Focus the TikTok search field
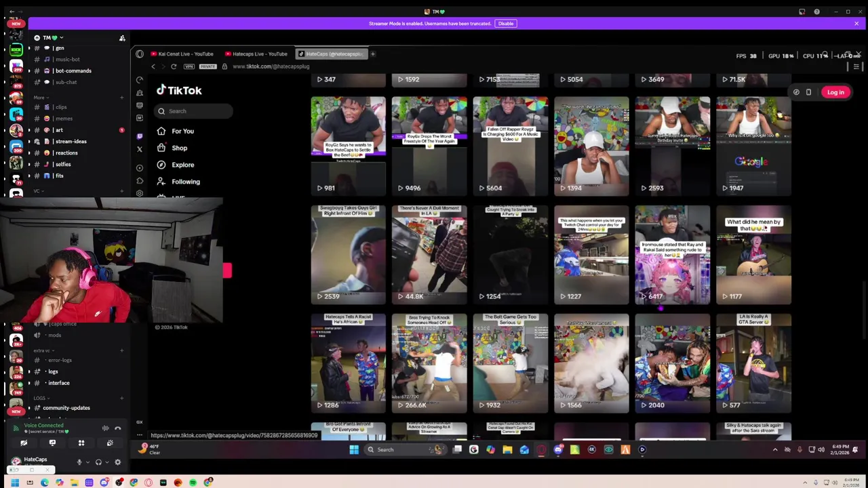868x488 pixels. click(195, 111)
